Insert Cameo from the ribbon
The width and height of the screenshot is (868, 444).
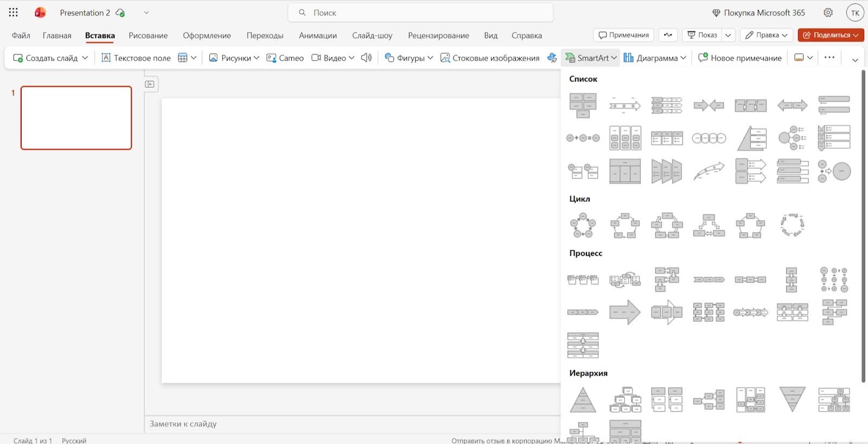pos(285,58)
